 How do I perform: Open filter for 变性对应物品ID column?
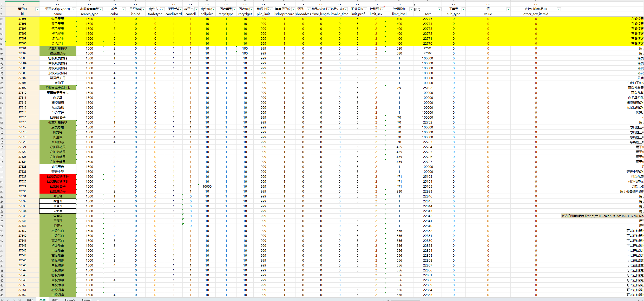(x=558, y=9)
